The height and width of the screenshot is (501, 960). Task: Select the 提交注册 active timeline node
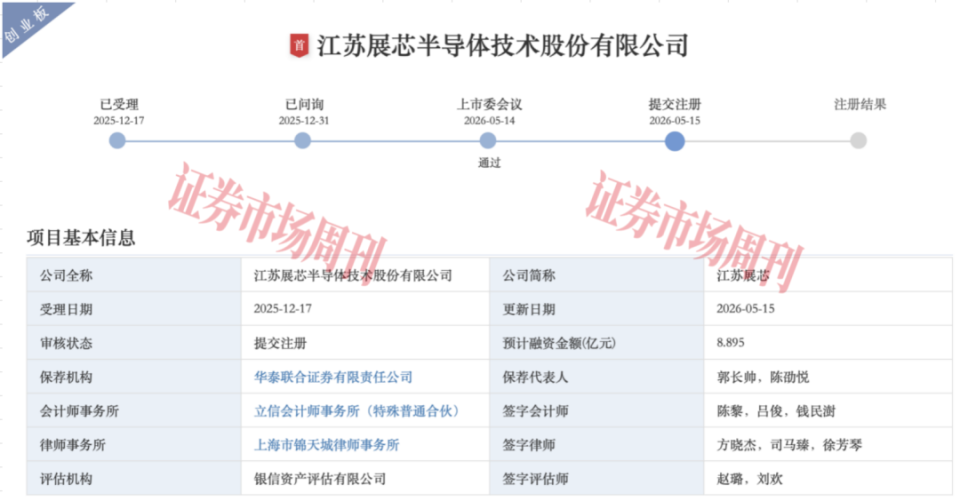[x=675, y=141]
